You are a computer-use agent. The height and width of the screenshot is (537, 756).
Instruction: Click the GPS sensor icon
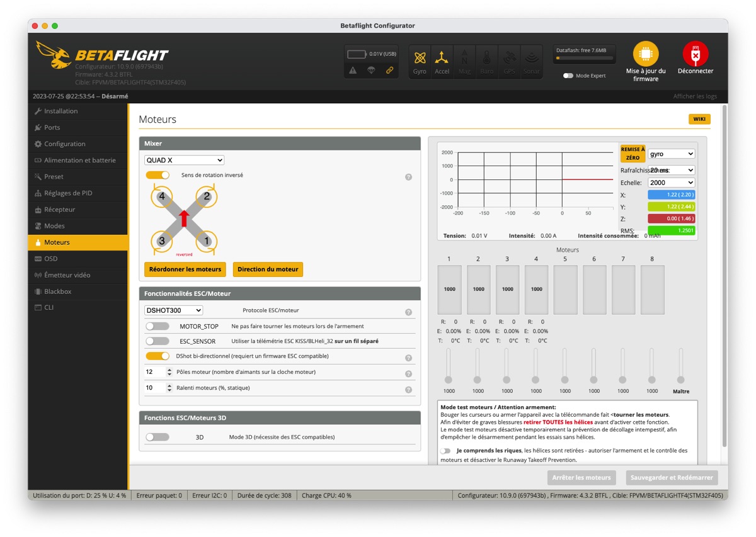click(509, 61)
